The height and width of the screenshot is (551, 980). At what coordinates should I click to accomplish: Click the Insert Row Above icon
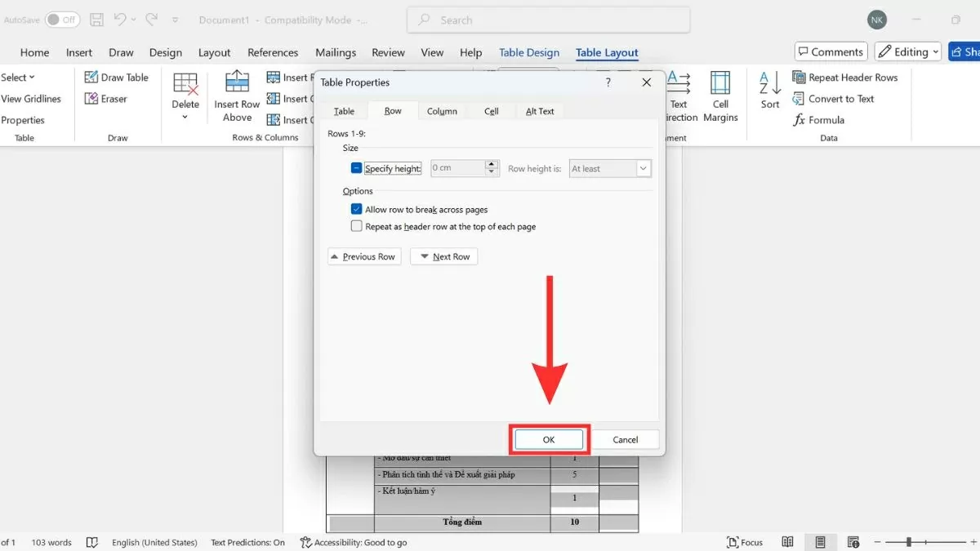pos(237,84)
